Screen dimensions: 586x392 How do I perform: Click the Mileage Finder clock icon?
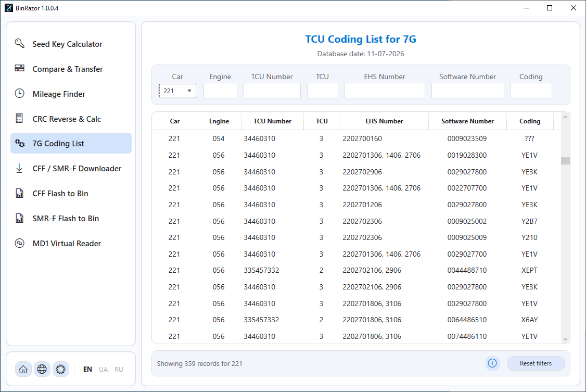(x=19, y=93)
